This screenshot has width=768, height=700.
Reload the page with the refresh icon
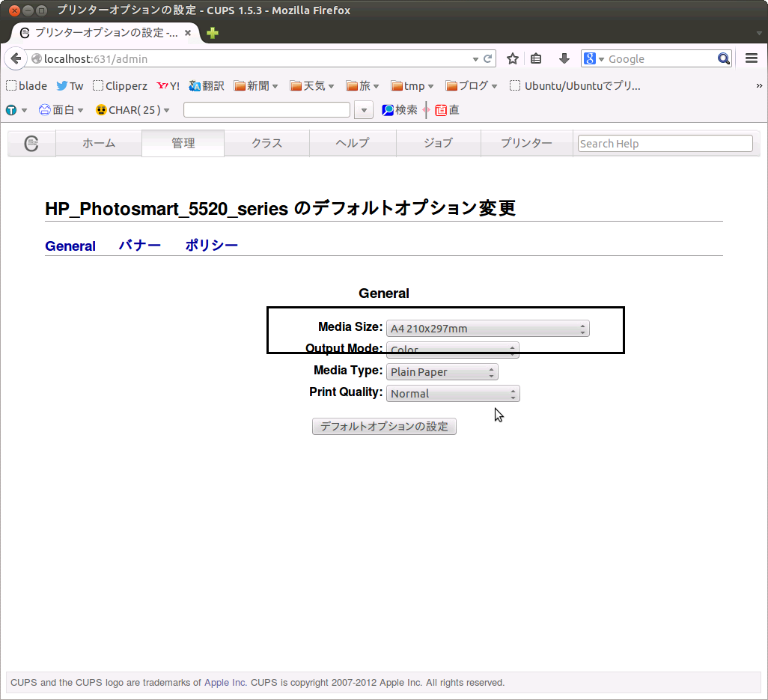pyautogui.click(x=488, y=59)
